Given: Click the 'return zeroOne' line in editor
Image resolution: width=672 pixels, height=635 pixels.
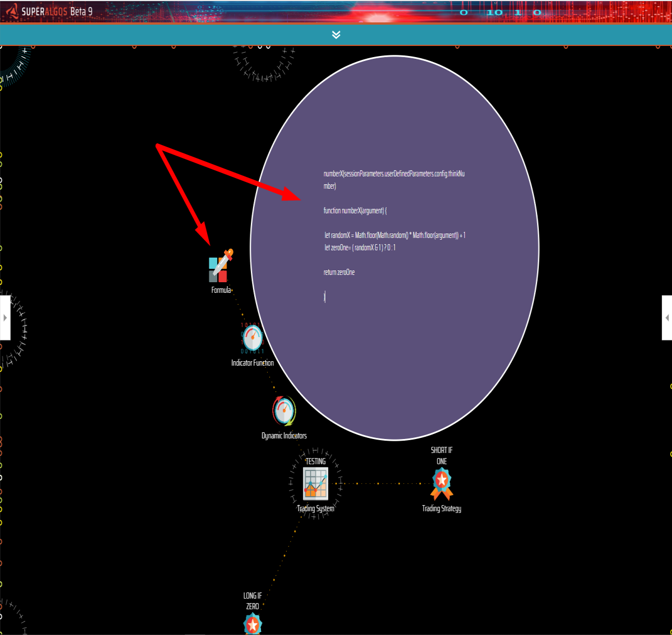Looking at the screenshot, I should tap(339, 272).
